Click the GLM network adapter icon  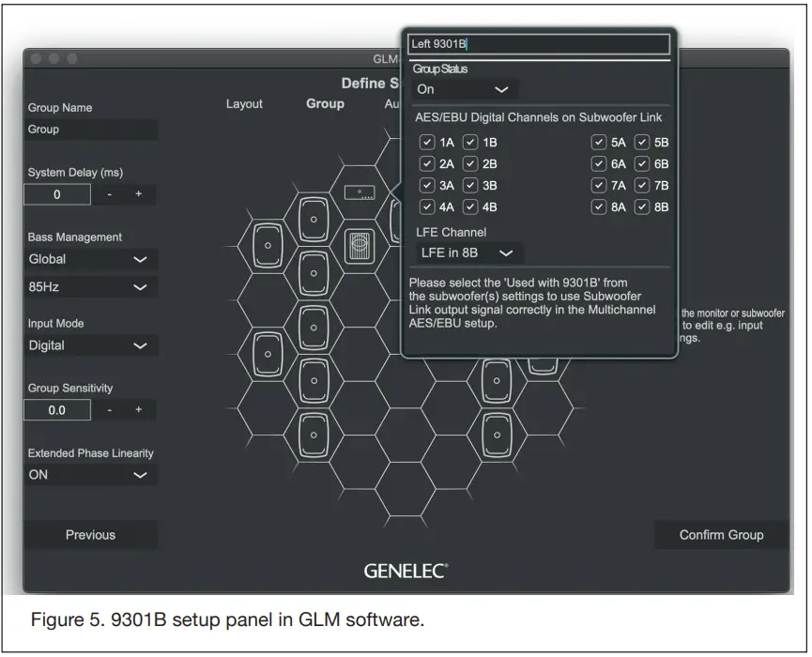point(360,191)
